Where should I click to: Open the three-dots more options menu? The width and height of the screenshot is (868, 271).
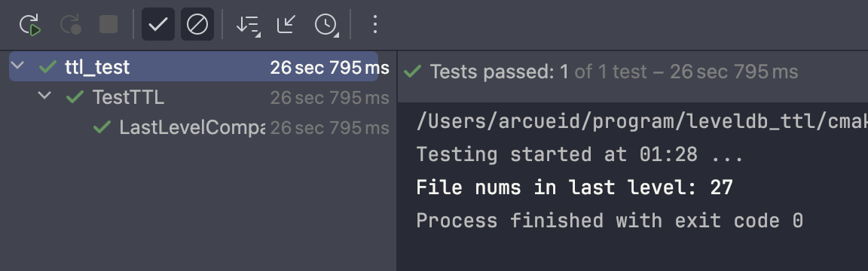click(x=374, y=24)
